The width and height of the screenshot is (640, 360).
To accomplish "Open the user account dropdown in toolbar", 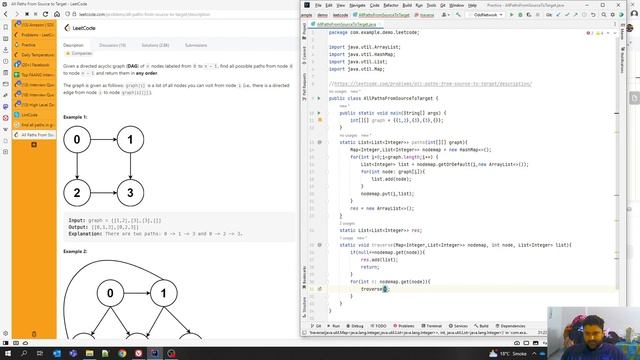I will point(445,15).
